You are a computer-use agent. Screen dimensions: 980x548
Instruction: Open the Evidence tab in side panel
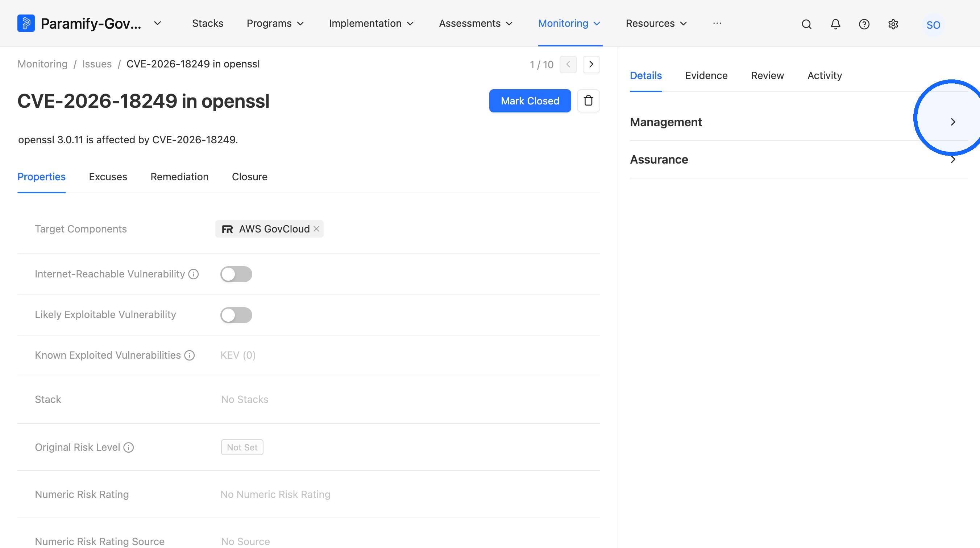tap(706, 75)
